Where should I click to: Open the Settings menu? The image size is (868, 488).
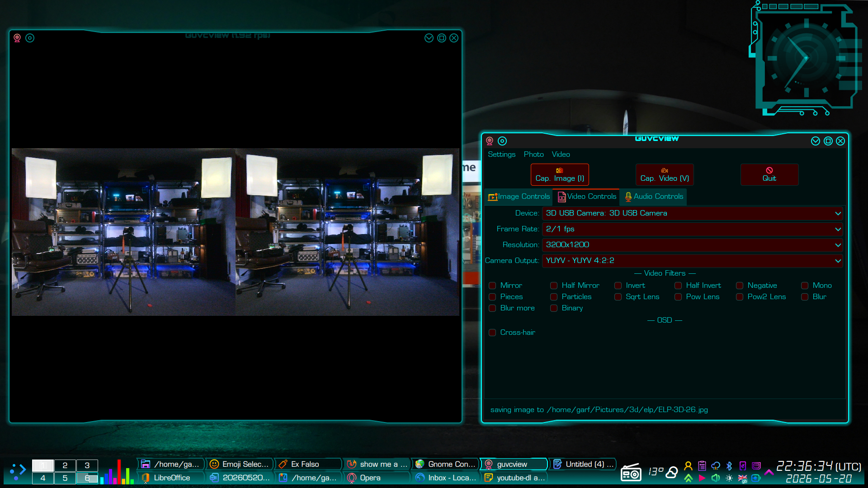tap(501, 155)
